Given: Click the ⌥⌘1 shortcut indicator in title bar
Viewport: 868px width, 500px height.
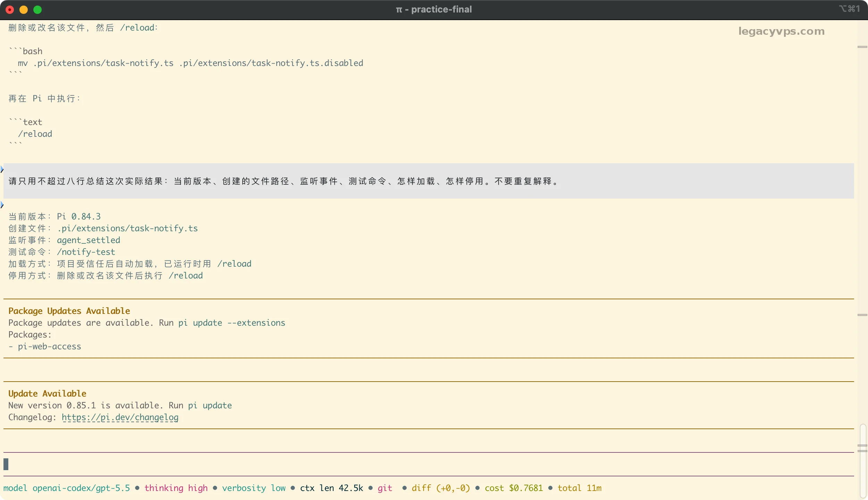Looking at the screenshot, I should point(849,9).
